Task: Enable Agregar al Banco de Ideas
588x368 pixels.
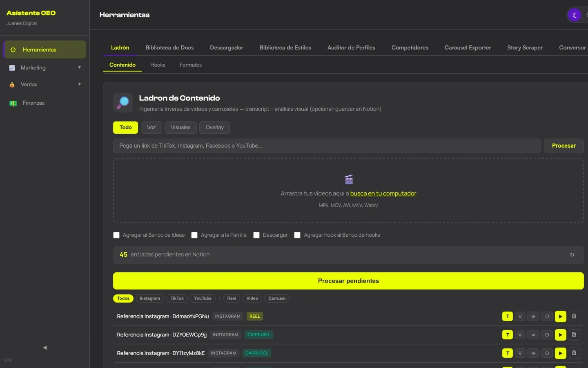Action: [116, 235]
